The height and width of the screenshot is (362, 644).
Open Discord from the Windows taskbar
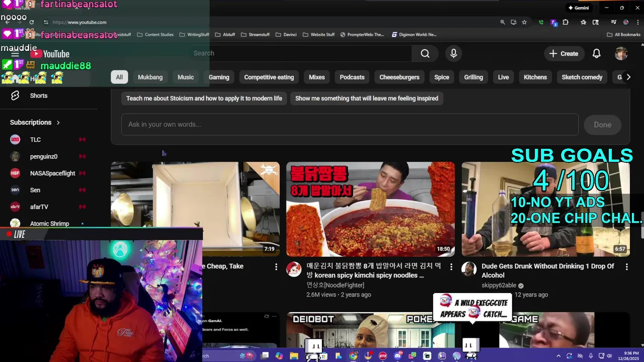click(397, 356)
